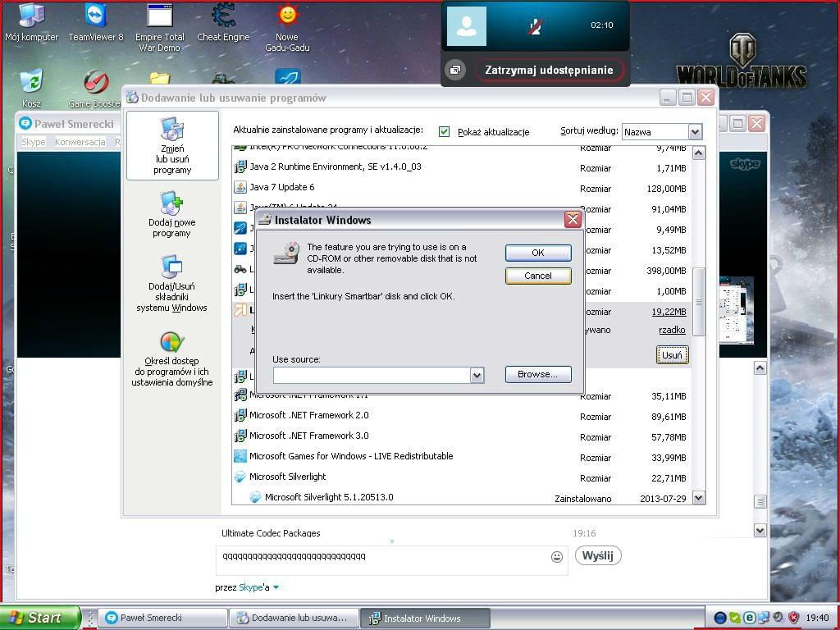Click the program list scrollbar thumb

click(x=699, y=302)
